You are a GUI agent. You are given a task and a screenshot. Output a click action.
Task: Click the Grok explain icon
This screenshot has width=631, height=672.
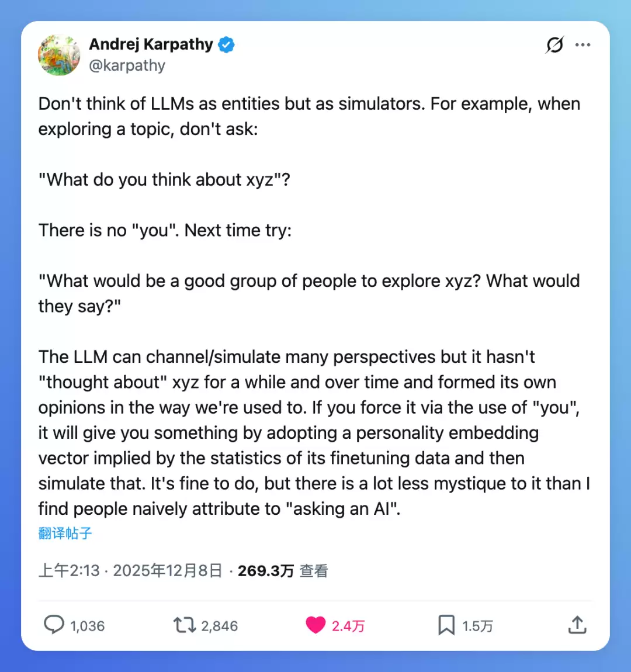tap(554, 45)
